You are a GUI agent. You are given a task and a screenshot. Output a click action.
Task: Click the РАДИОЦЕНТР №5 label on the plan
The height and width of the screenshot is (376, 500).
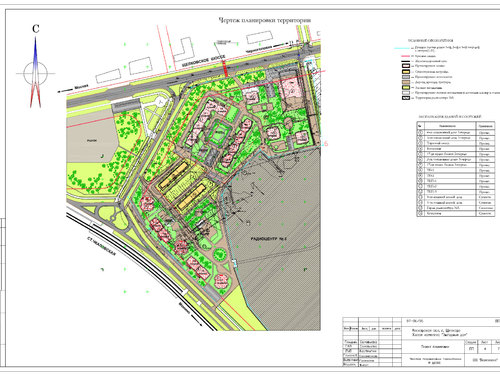click(269, 239)
